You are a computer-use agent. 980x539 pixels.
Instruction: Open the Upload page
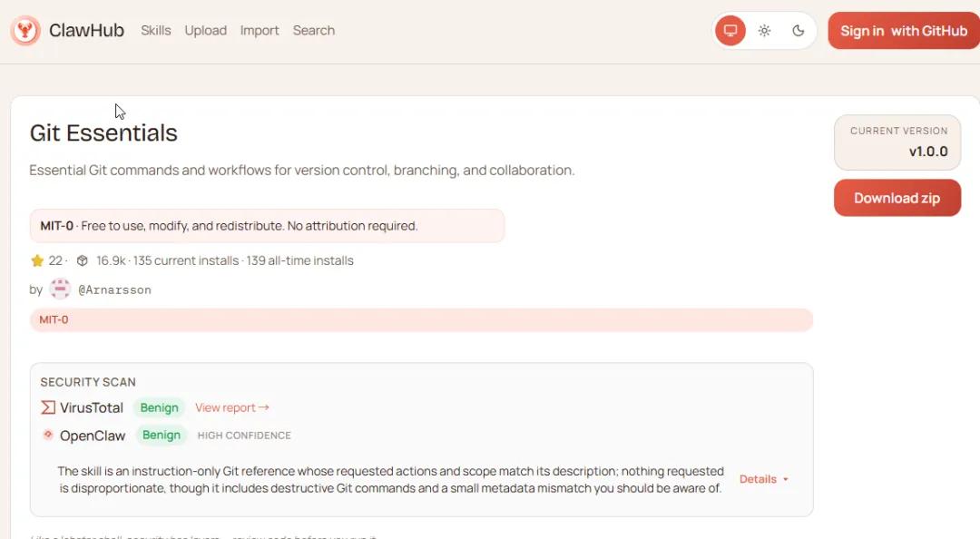coord(206,30)
